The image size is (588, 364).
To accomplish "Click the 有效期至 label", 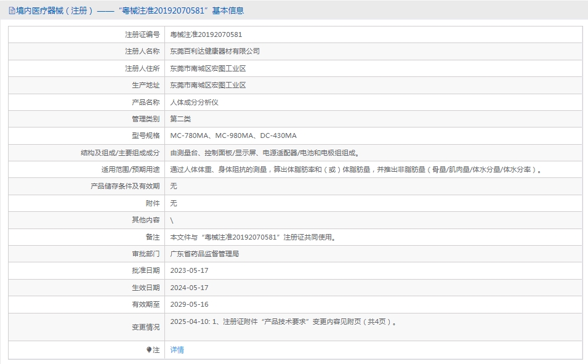I will (x=145, y=304).
